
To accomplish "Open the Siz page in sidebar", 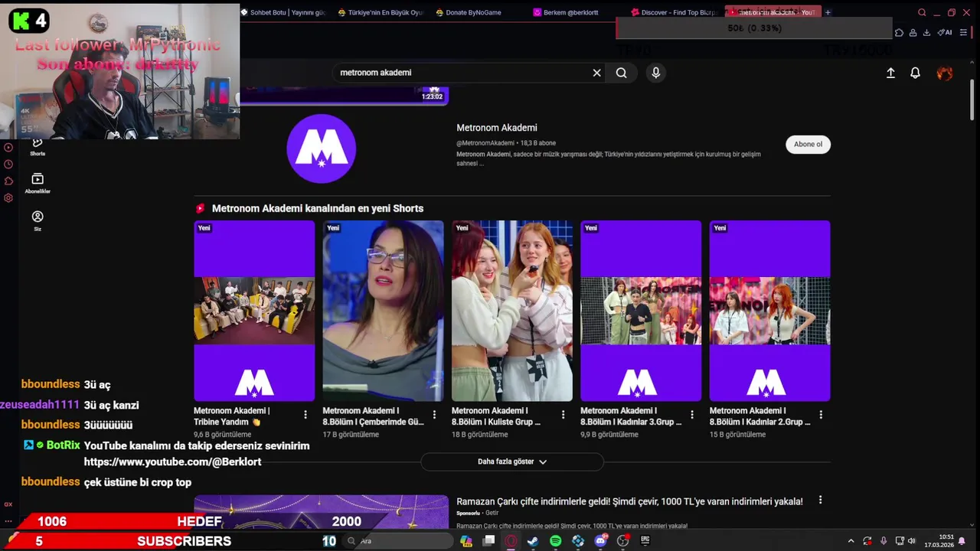I will coord(38,220).
